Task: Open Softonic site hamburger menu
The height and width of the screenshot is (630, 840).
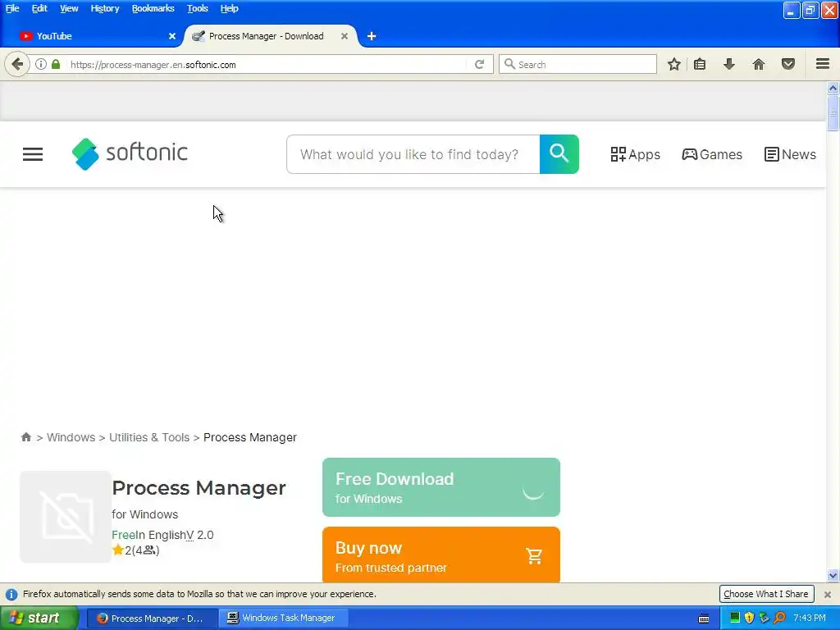Action: click(33, 154)
